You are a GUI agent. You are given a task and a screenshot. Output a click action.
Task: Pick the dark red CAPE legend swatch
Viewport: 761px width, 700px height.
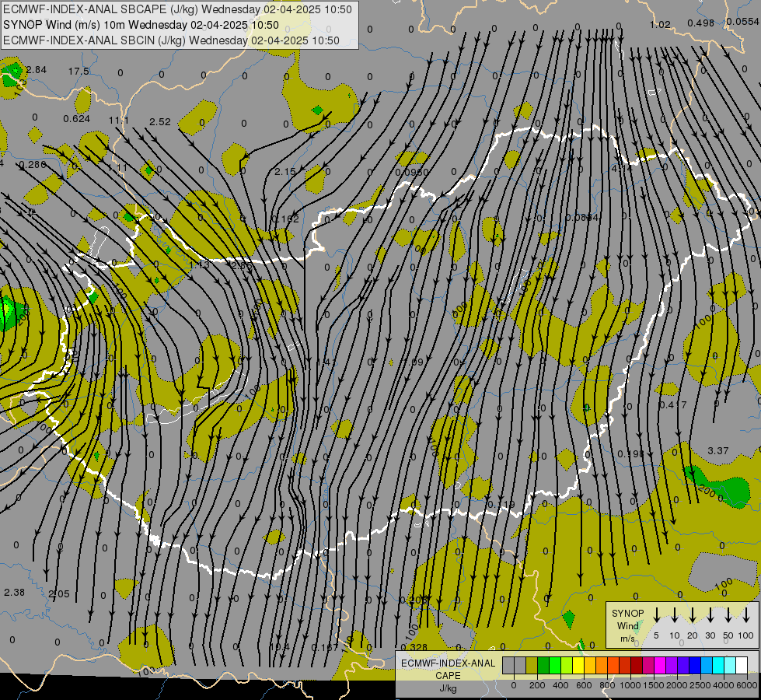coord(637,666)
